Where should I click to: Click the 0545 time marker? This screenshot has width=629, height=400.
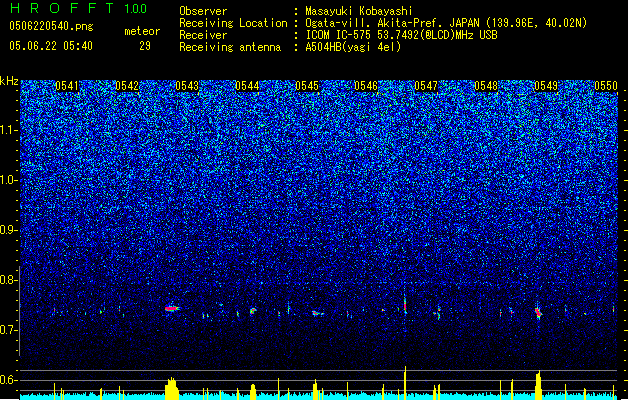point(307,86)
